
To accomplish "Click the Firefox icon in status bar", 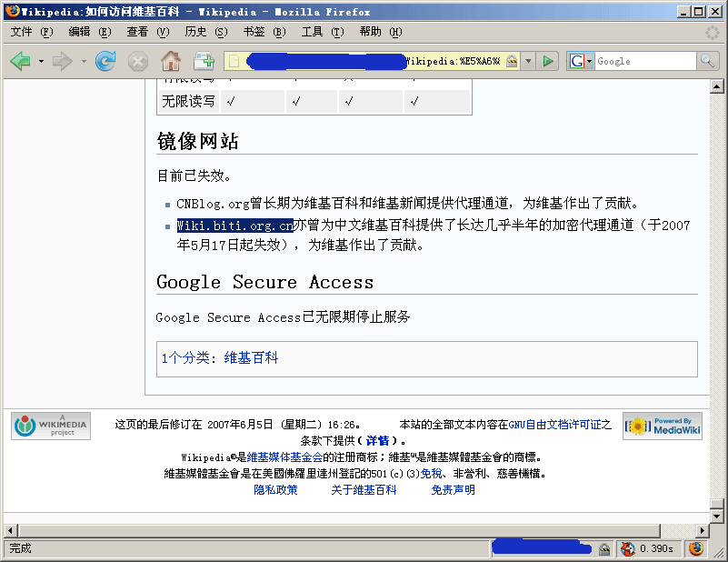I will [x=696, y=549].
